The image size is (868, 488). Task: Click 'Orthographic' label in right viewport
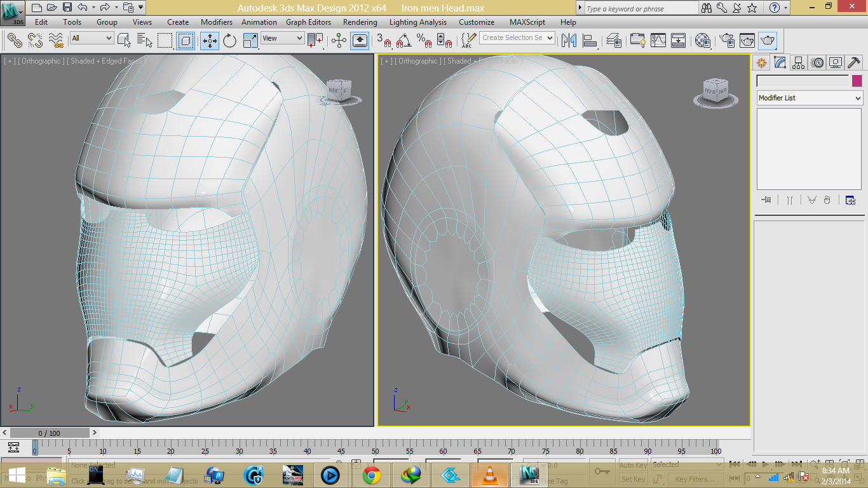pos(418,61)
